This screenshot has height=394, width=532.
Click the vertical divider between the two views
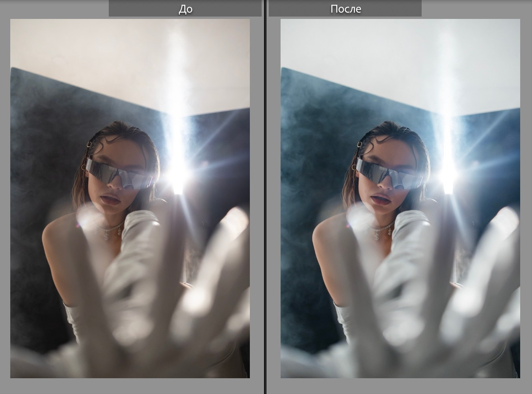265,197
